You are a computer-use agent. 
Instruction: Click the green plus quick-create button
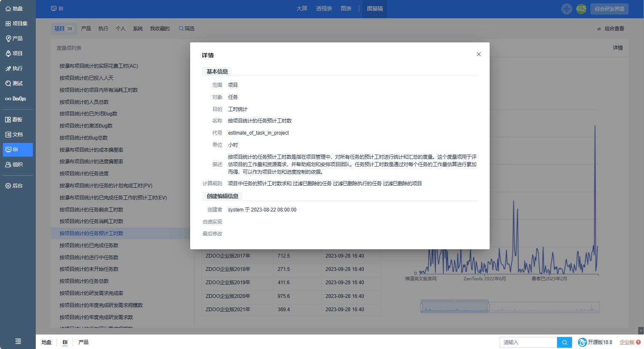[x=567, y=9]
